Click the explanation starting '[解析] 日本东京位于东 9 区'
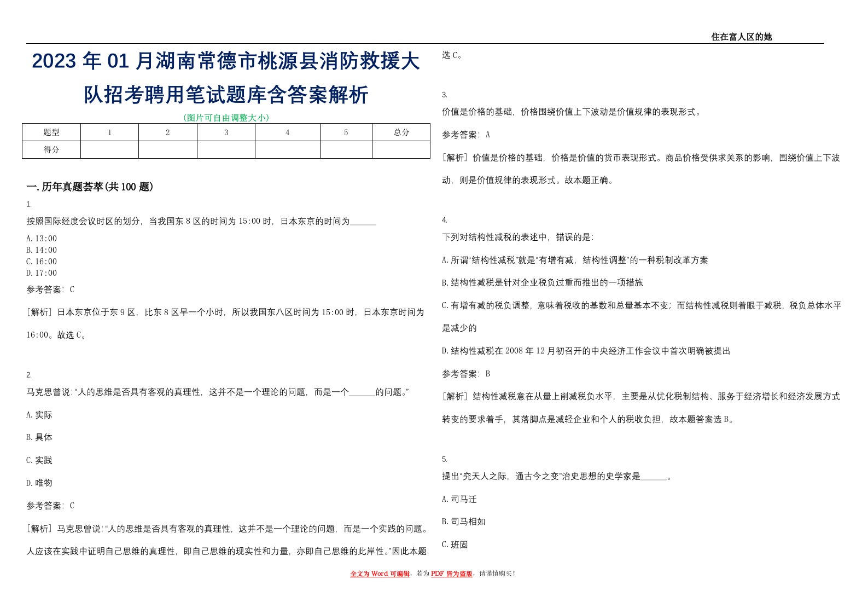This screenshot has height=614, width=868. click(x=225, y=323)
